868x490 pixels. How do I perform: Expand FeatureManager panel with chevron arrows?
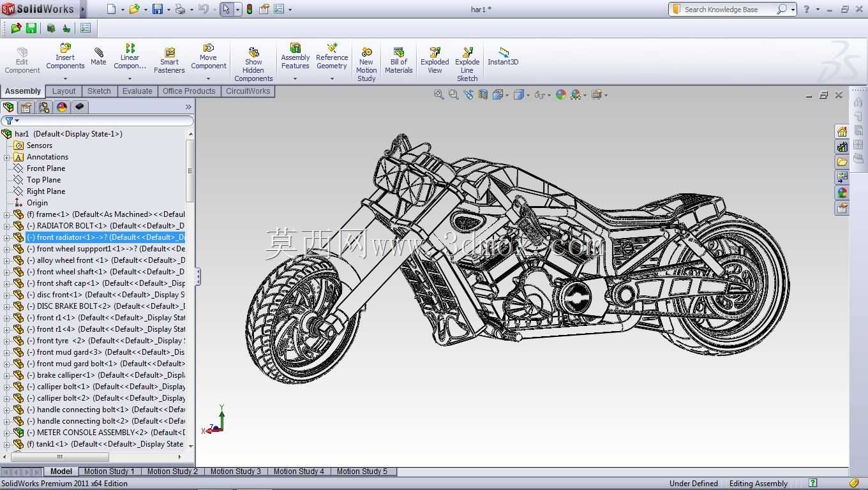pos(188,107)
